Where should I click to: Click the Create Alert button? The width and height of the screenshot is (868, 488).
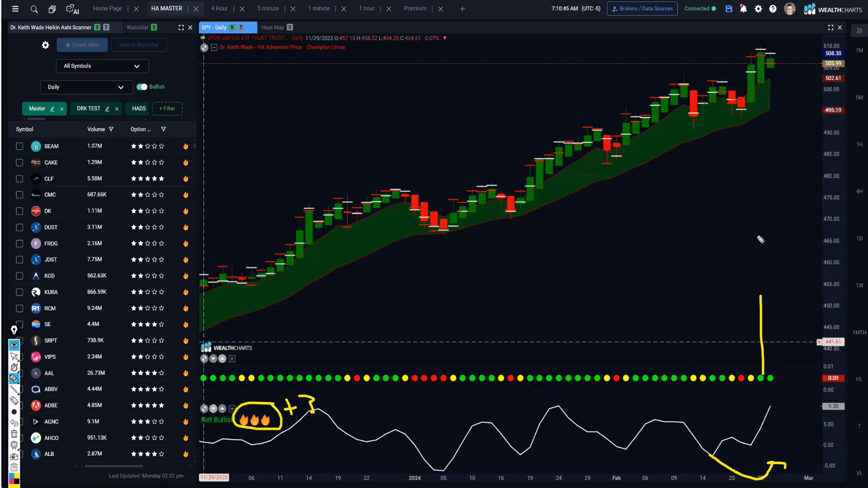[82, 45]
